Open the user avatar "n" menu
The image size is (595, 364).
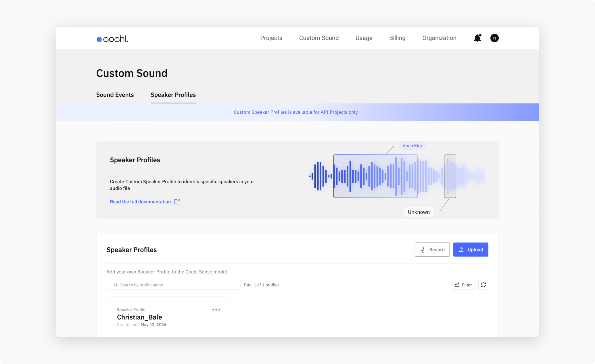click(x=494, y=38)
